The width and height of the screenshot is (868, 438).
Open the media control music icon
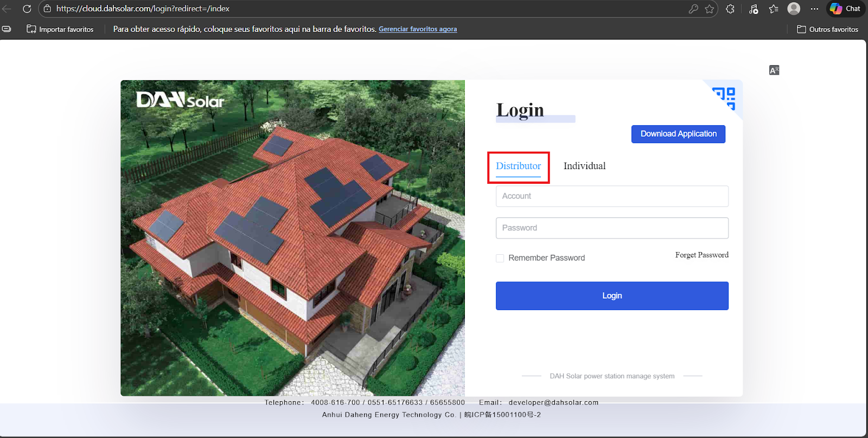coord(753,9)
